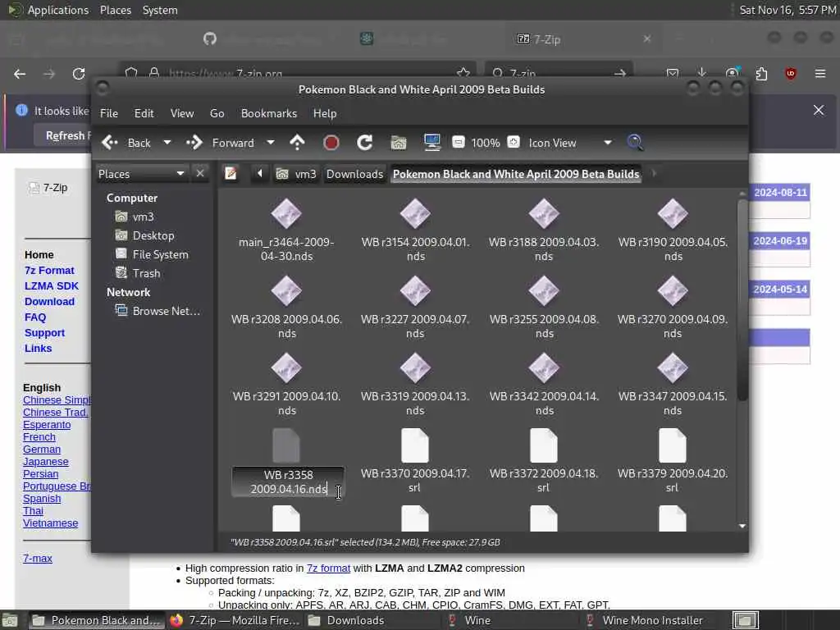The height and width of the screenshot is (630, 840).
Task: Click the Forward arrow icon in file manager
Action: pyautogui.click(x=194, y=143)
